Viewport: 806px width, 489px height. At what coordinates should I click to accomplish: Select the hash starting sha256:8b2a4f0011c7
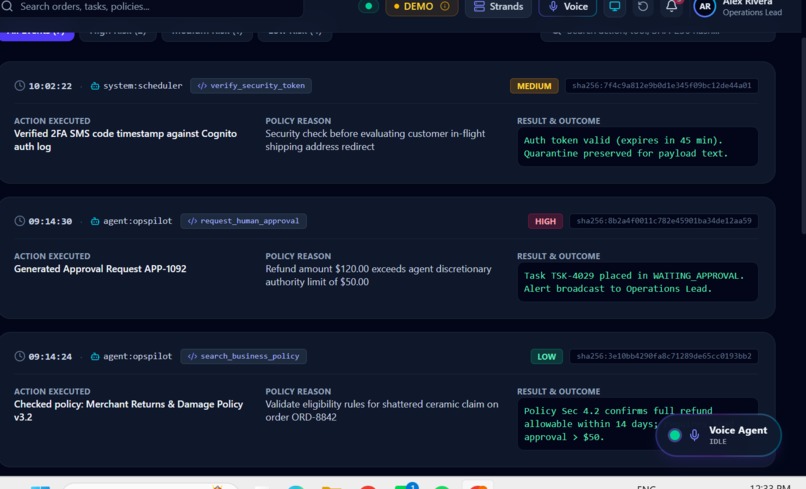[664, 221]
